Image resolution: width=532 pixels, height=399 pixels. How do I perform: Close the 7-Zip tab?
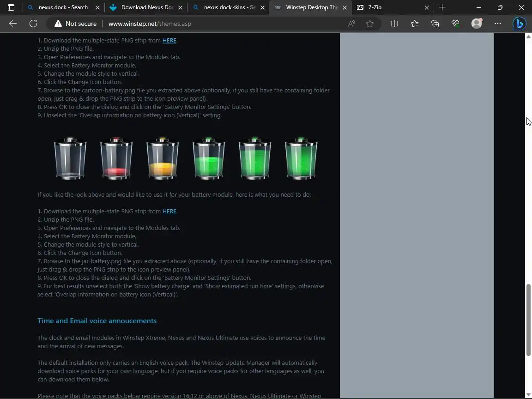pyautogui.click(x=427, y=7)
